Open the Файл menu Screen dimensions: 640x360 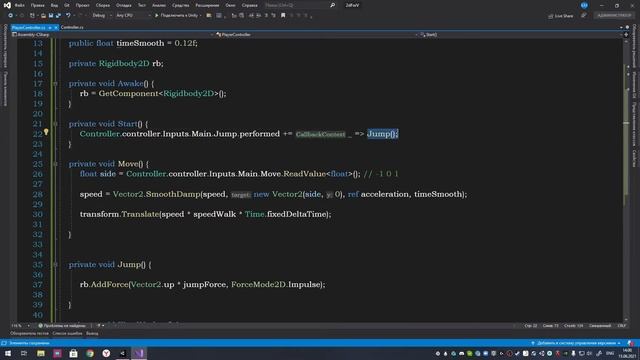pos(20,5)
